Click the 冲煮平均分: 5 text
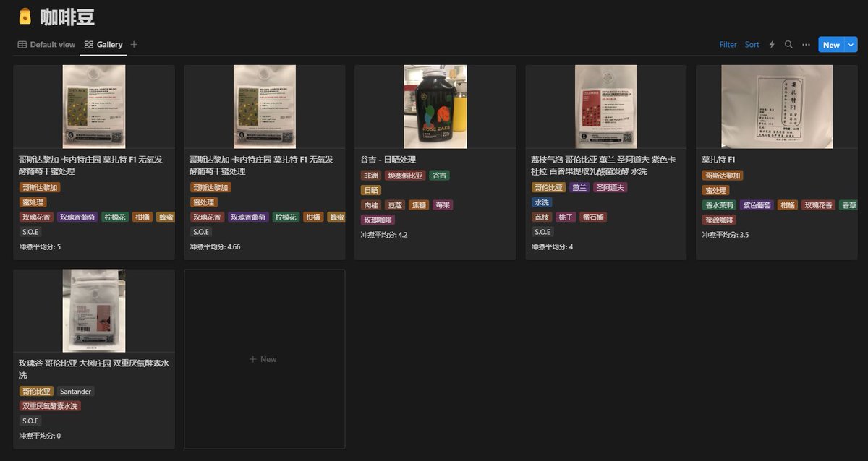The width and height of the screenshot is (868, 461). [x=40, y=247]
